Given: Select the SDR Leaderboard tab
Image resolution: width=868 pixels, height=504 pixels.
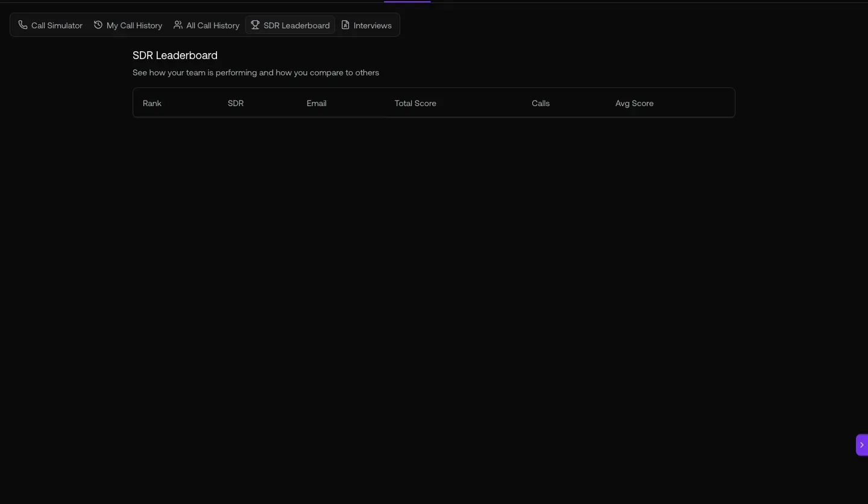Looking at the screenshot, I should [x=290, y=25].
